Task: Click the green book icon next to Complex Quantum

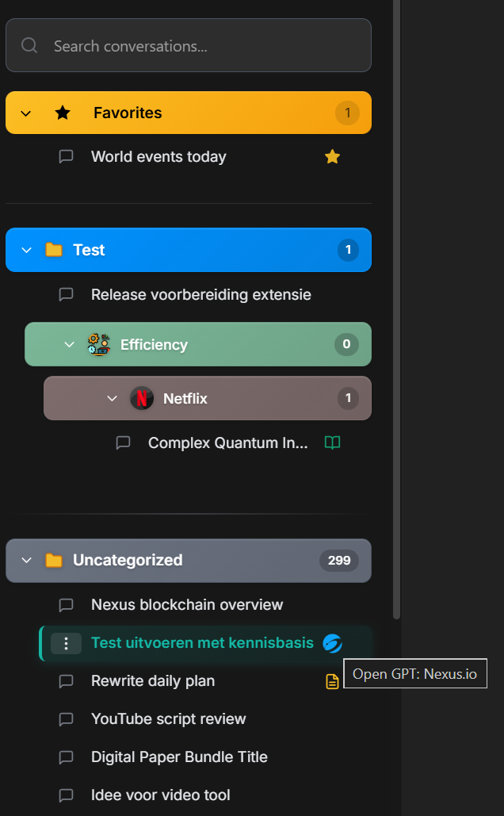Action: tap(332, 442)
